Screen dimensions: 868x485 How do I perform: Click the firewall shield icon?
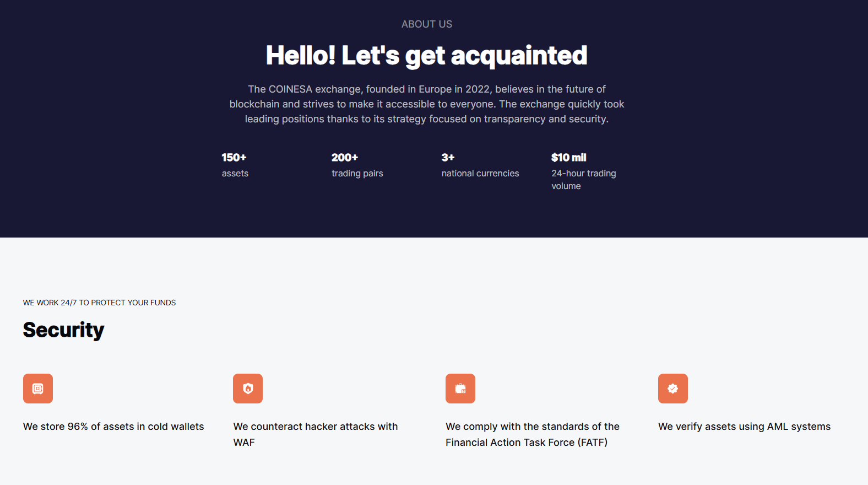[x=248, y=389]
